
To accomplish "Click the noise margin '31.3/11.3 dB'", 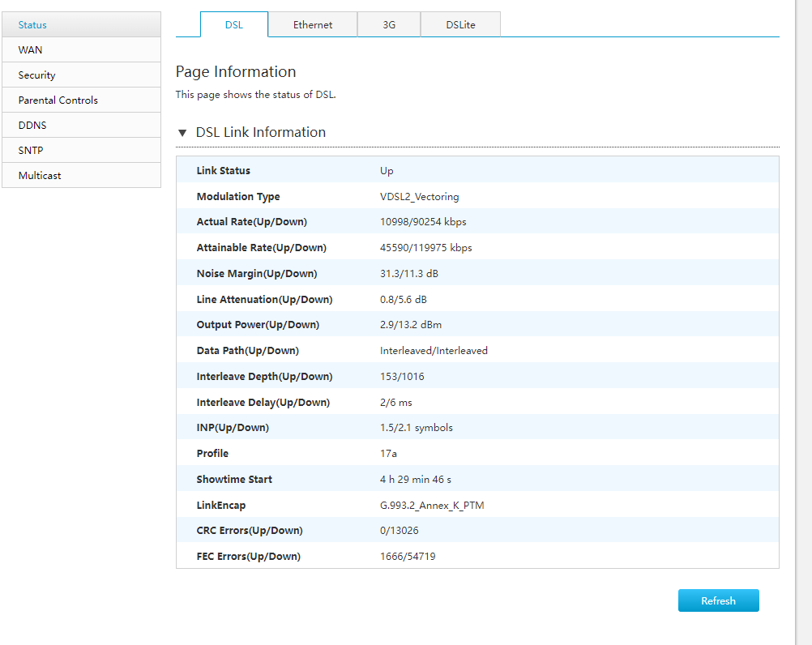I will coord(409,273).
